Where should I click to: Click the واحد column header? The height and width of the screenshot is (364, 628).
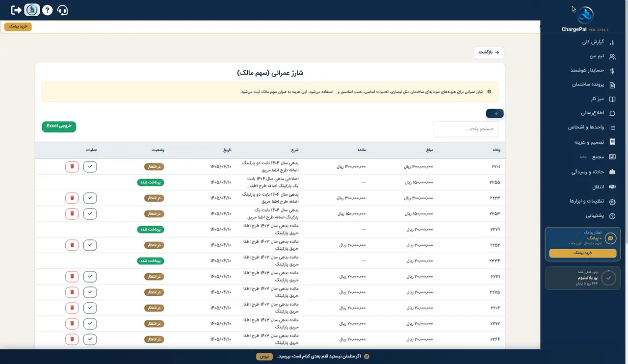click(x=496, y=150)
